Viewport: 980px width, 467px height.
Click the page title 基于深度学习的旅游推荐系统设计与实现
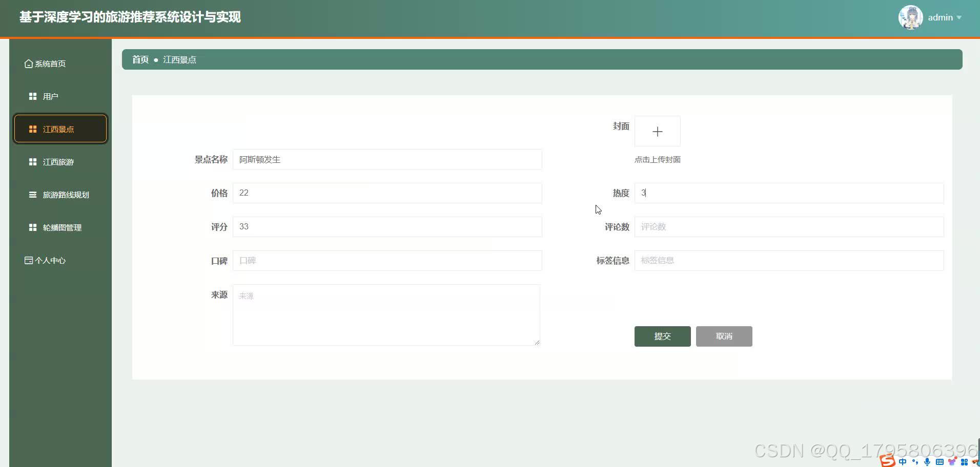(x=130, y=17)
